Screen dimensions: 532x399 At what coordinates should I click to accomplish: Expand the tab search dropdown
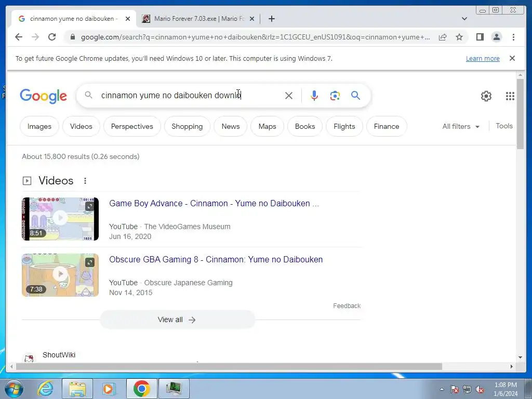(464, 19)
